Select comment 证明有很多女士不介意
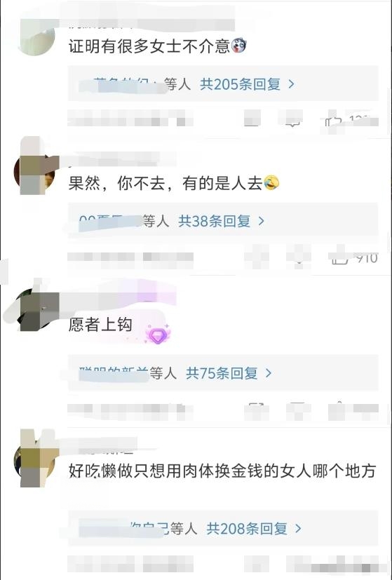 [149, 46]
